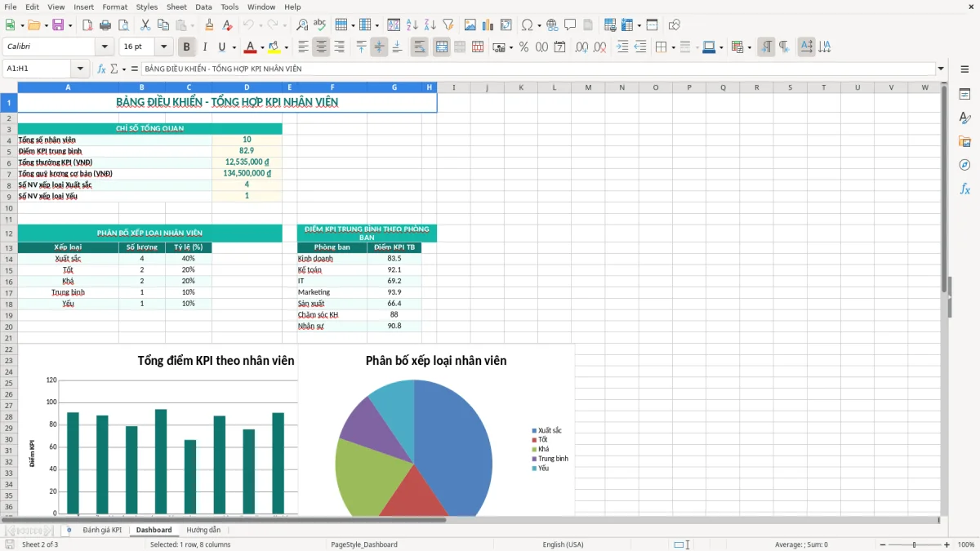
Task: Open the Sheet menu
Action: [x=176, y=7]
